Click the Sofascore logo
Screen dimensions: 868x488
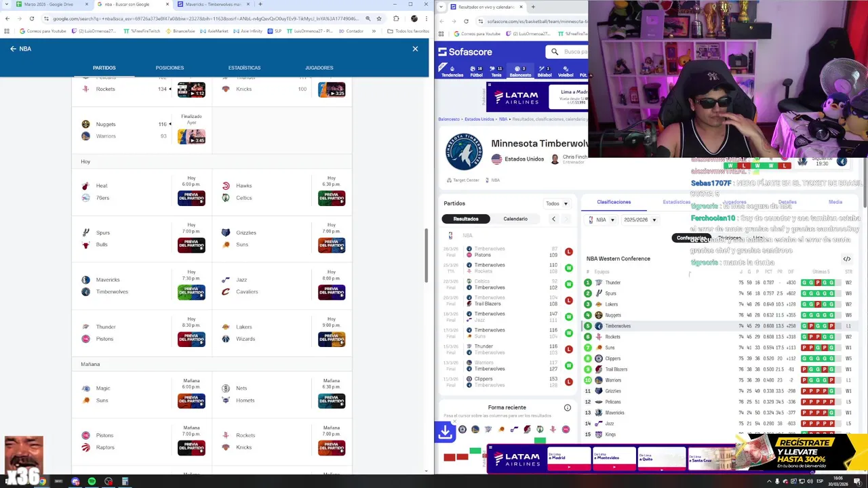(x=465, y=52)
